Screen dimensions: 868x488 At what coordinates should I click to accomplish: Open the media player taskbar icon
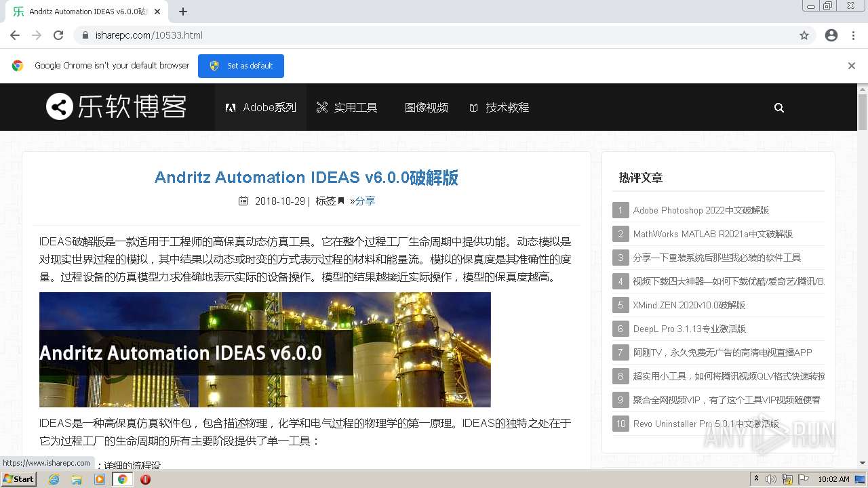[x=100, y=479]
